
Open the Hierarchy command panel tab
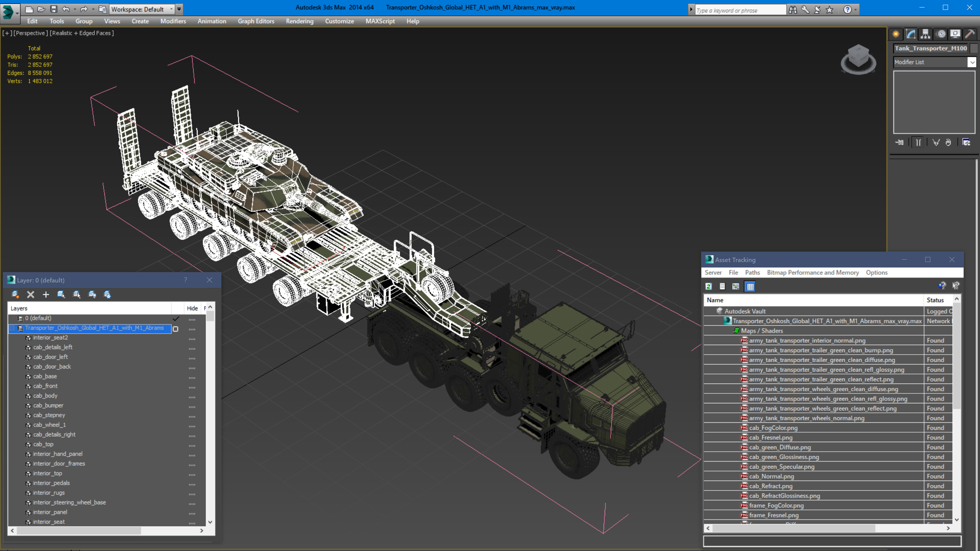pyautogui.click(x=926, y=34)
